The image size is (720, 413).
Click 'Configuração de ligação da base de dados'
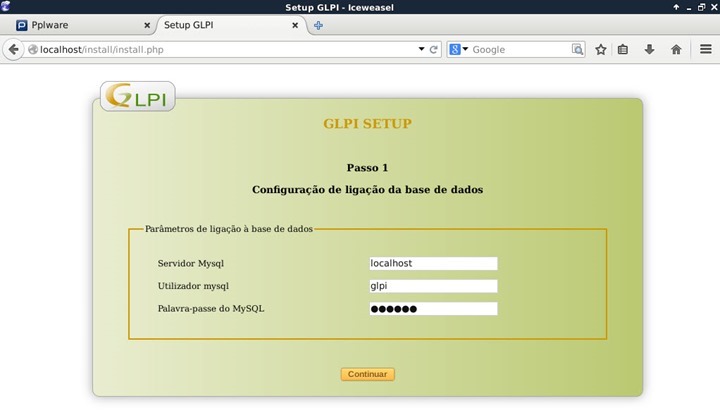point(367,189)
